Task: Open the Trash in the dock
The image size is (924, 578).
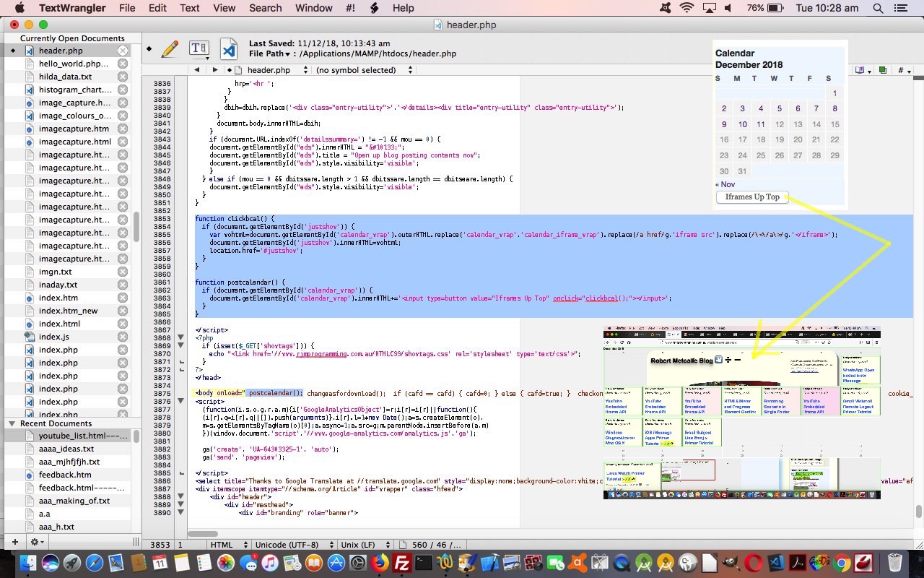Action: pos(894,562)
